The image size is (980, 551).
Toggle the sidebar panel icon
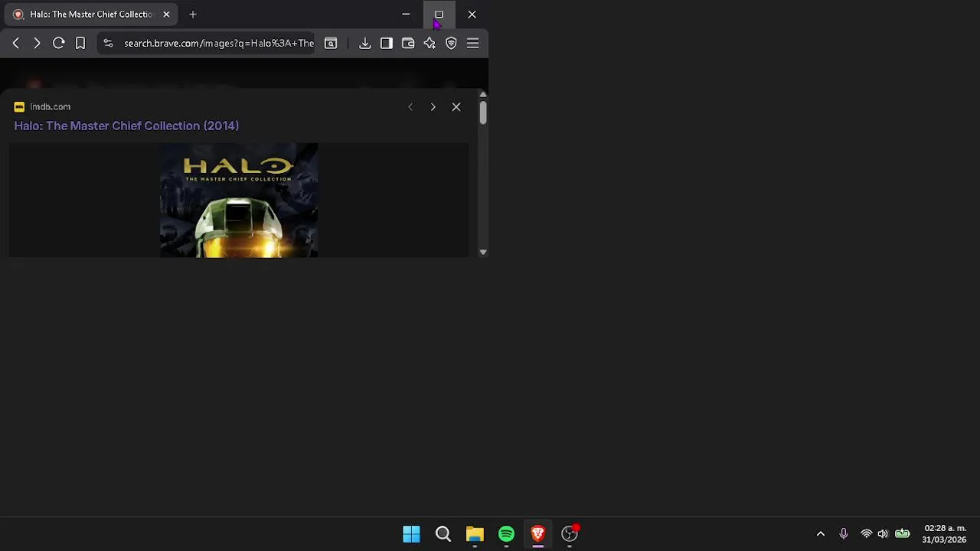(387, 44)
